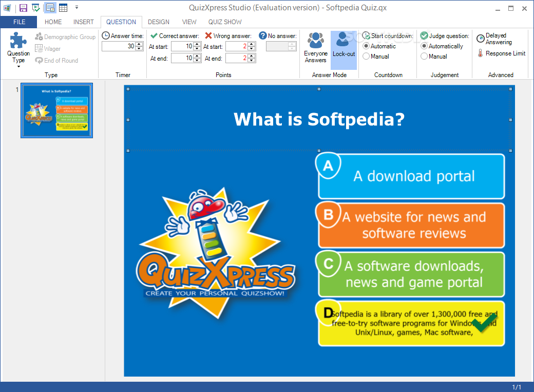
Task: Open the quick access toolbar customize arrow
Action: coord(77,7)
